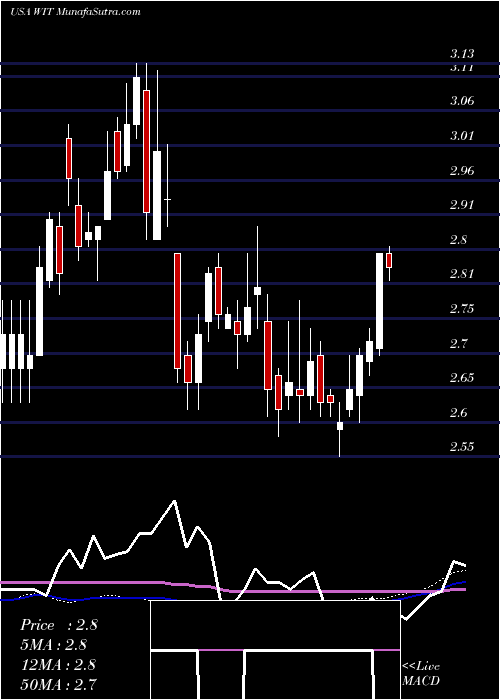
Task: Select the '50MA : 2.7' legend entry
Action: pos(58,684)
